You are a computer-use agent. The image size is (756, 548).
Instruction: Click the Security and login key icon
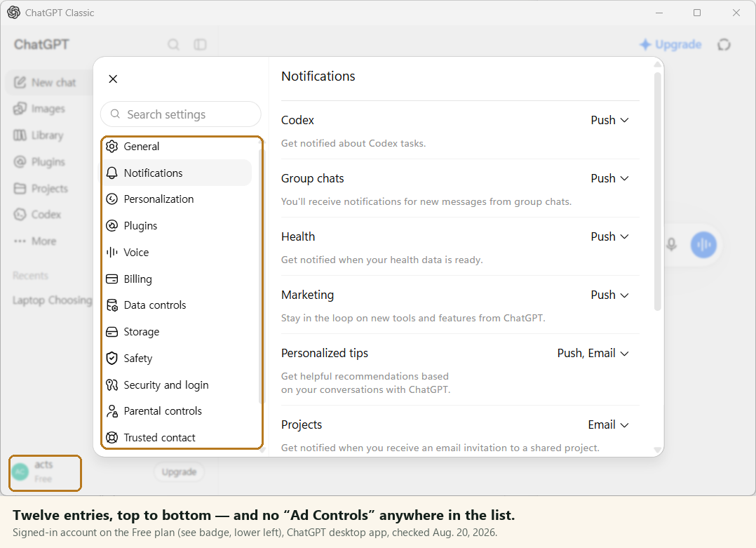[112, 385]
